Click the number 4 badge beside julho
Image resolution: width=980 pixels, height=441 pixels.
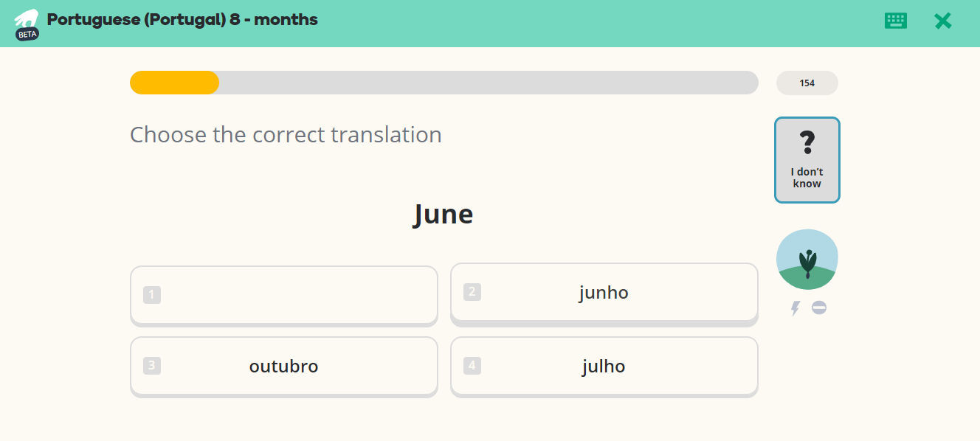click(472, 366)
